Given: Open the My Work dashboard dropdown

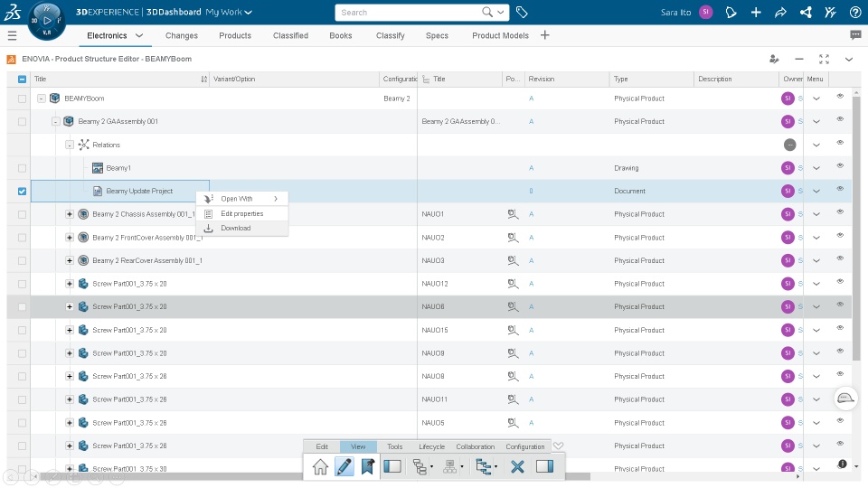Looking at the screenshot, I should 229,12.
